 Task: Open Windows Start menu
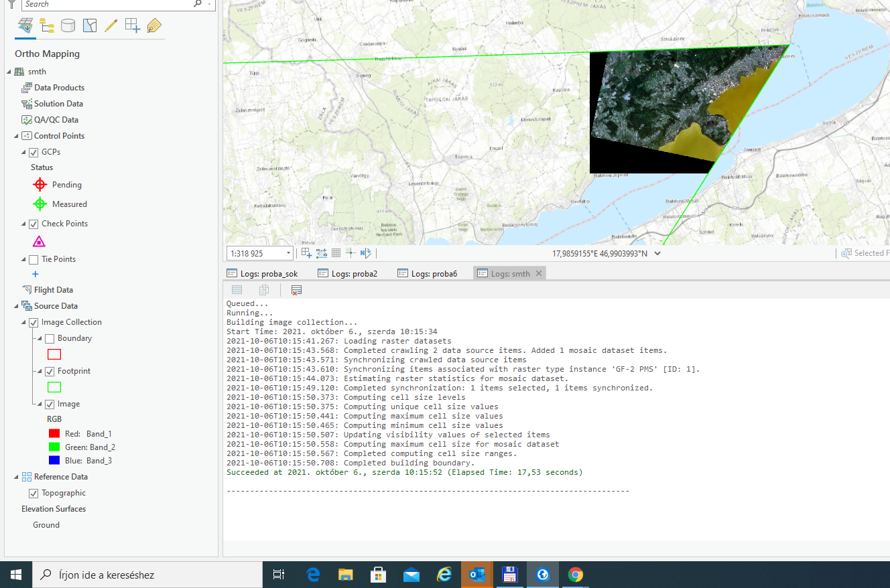pyautogui.click(x=16, y=575)
